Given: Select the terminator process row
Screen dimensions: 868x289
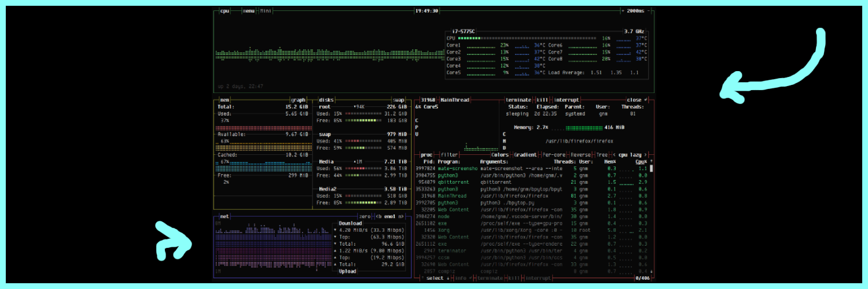Looking at the screenshot, I should point(531,251).
